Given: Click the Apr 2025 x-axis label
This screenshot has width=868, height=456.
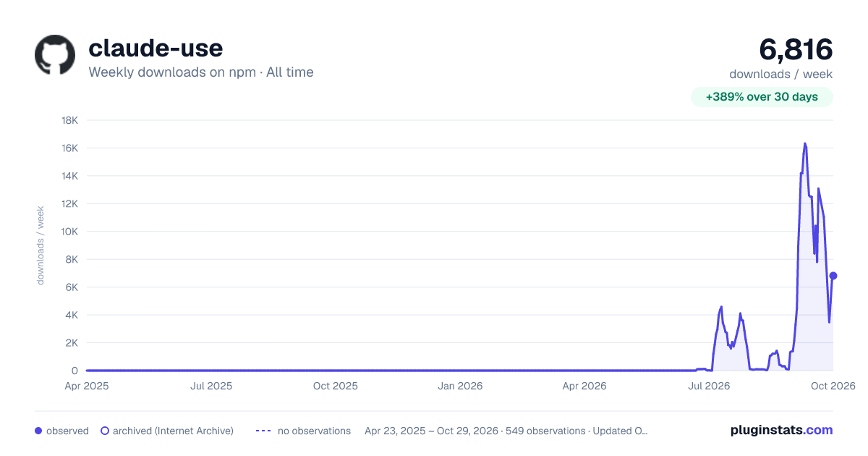Looking at the screenshot, I should [x=87, y=386].
